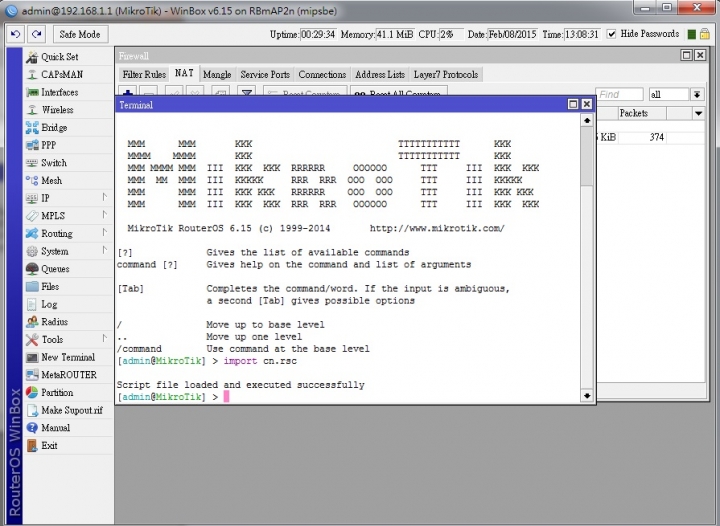Maximize the Terminal window
The width and height of the screenshot is (720, 526).
pos(573,104)
